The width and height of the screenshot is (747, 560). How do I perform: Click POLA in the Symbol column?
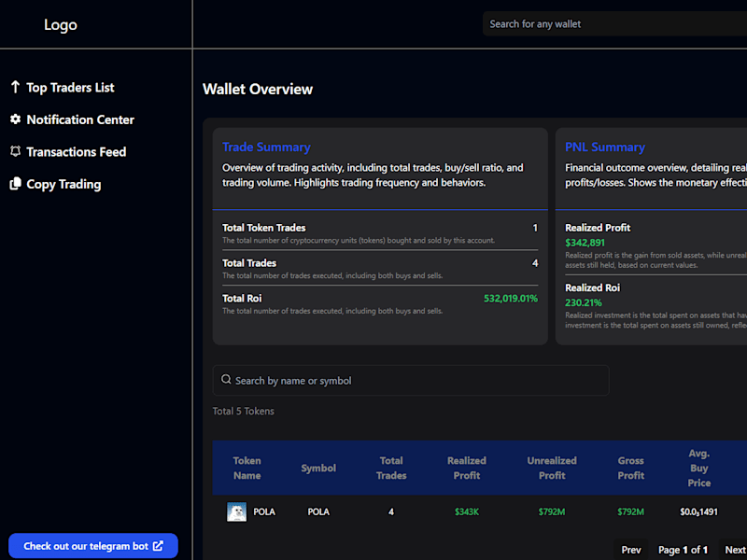pos(318,511)
